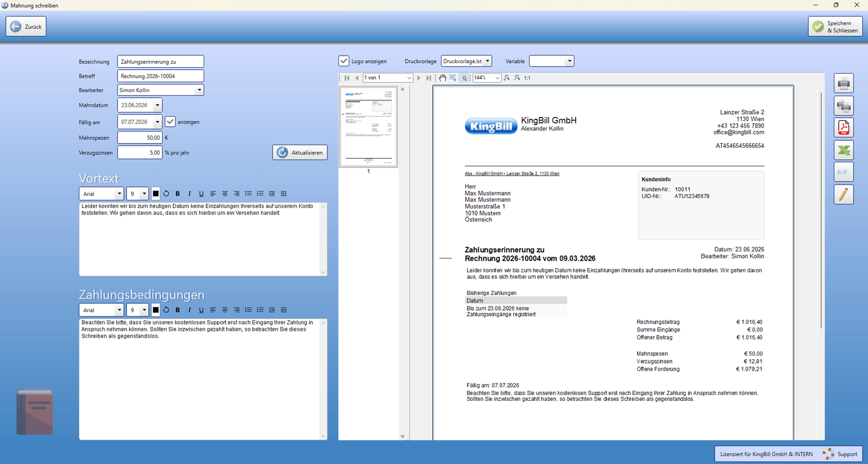Go to the previous preview page
868x464 pixels.
(356, 78)
